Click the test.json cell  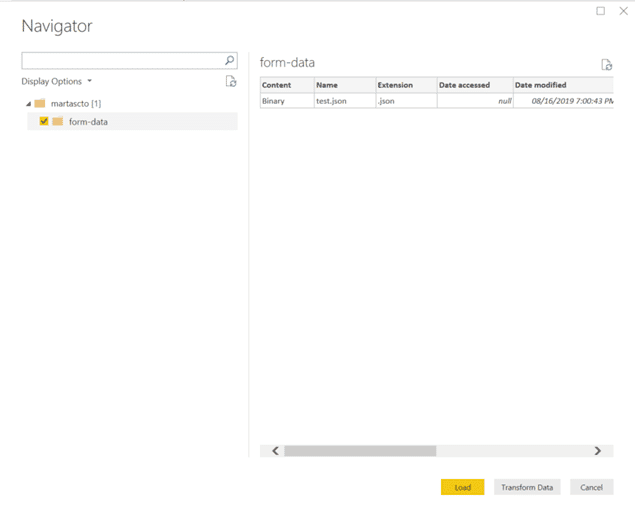tap(345, 101)
